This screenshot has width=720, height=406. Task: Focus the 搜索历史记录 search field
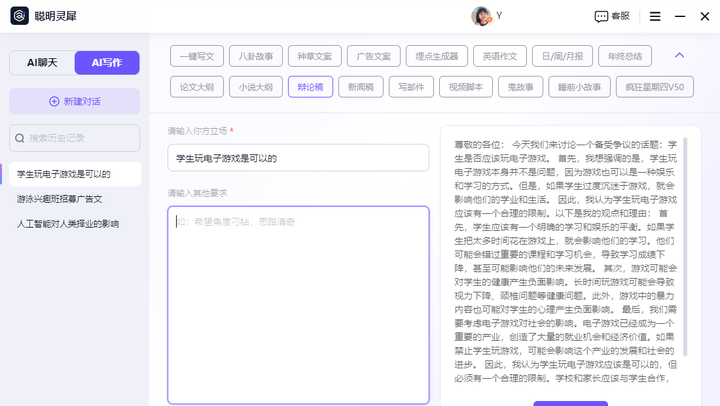click(74, 138)
